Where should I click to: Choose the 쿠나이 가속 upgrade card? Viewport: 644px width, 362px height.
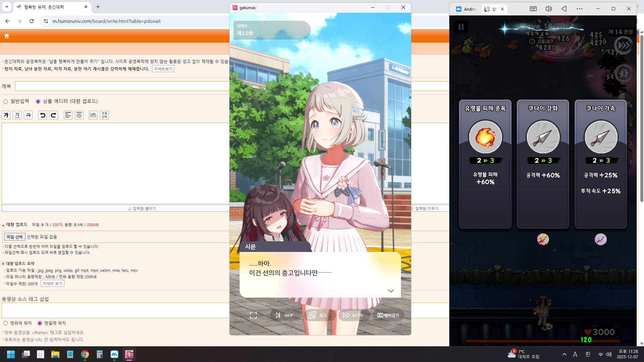point(601,164)
